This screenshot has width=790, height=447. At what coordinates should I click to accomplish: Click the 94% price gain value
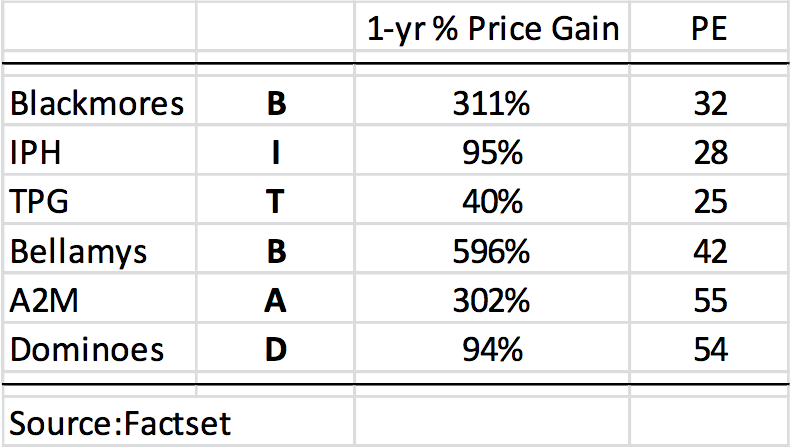493,348
